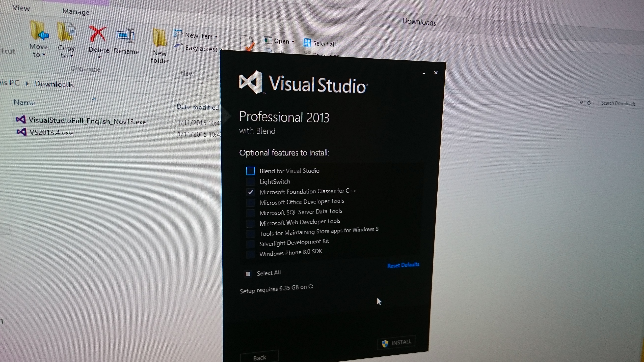Click the Search Downloads field

(621, 103)
